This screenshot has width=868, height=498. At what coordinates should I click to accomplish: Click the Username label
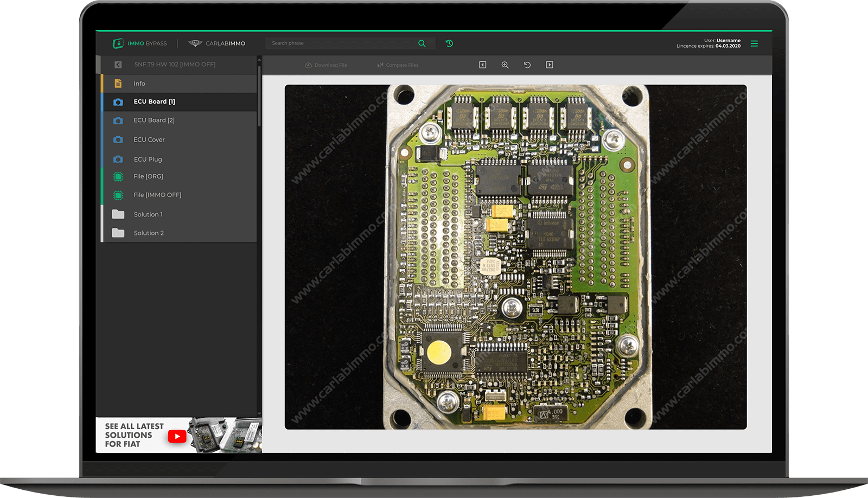tap(728, 41)
